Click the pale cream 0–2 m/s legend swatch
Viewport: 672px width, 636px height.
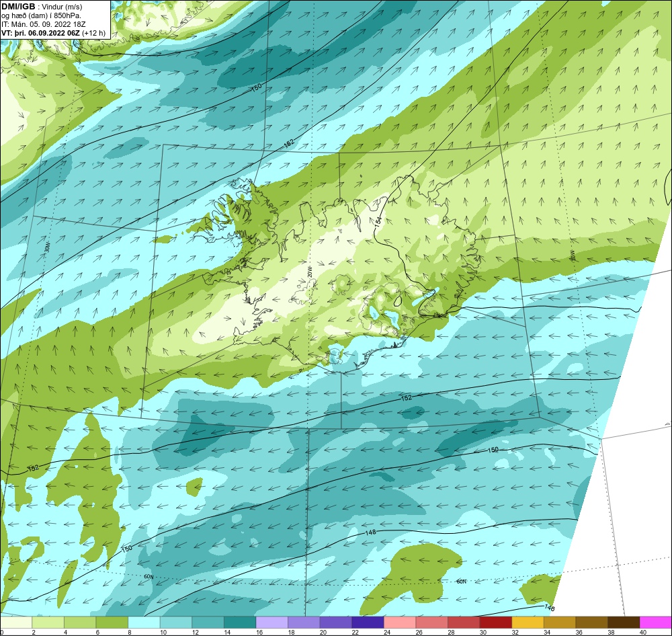pyautogui.click(x=16, y=623)
